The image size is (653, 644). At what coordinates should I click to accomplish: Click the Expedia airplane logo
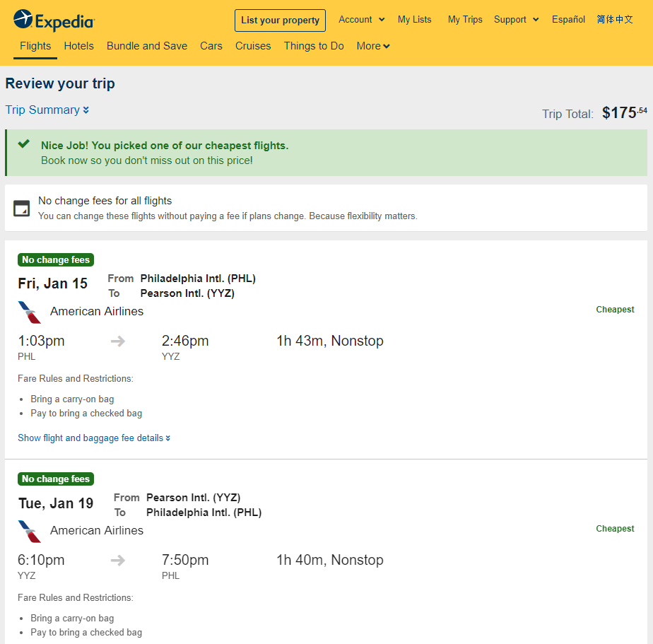click(x=23, y=19)
